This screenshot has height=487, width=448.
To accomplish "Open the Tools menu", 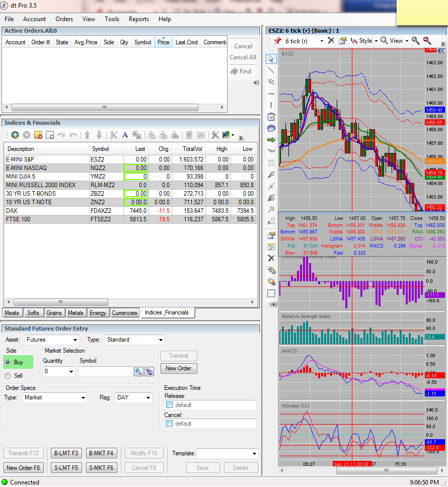I will tap(112, 19).
